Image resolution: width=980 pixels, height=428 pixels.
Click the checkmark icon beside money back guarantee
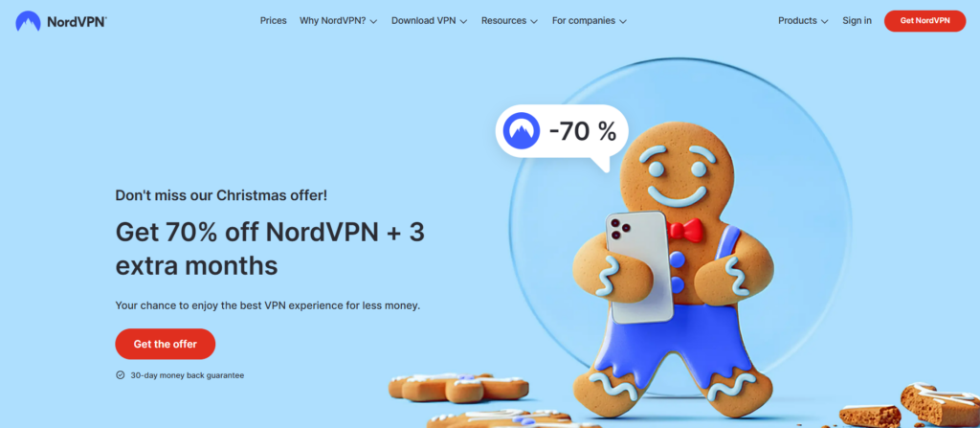(x=120, y=375)
